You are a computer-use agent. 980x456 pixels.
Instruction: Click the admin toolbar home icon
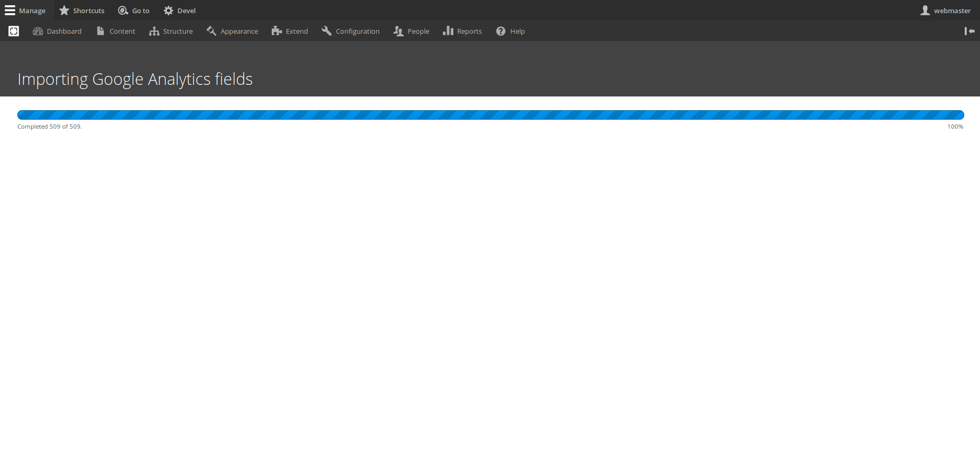point(14,31)
